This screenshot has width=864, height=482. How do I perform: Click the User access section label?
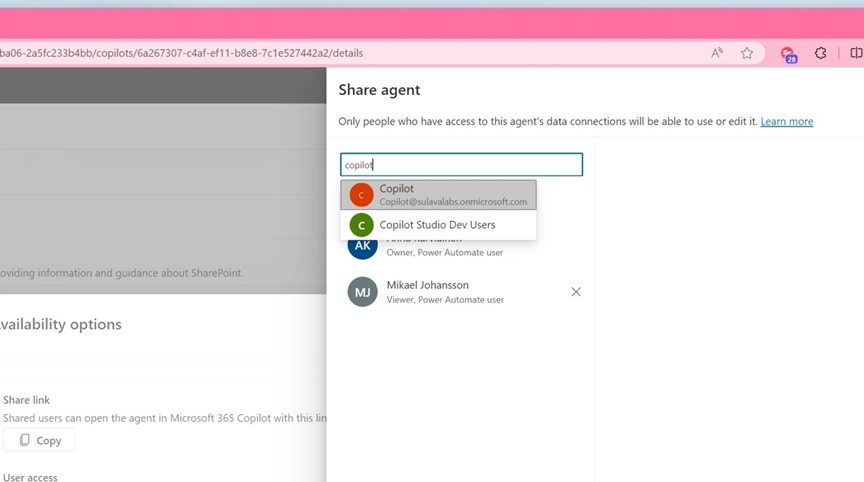(30, 477)
